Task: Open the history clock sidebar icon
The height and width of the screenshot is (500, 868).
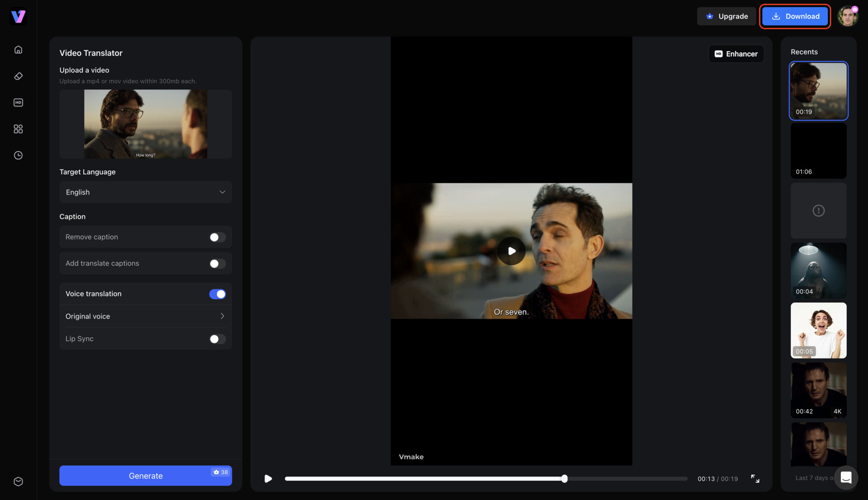Action: [18, 155]
